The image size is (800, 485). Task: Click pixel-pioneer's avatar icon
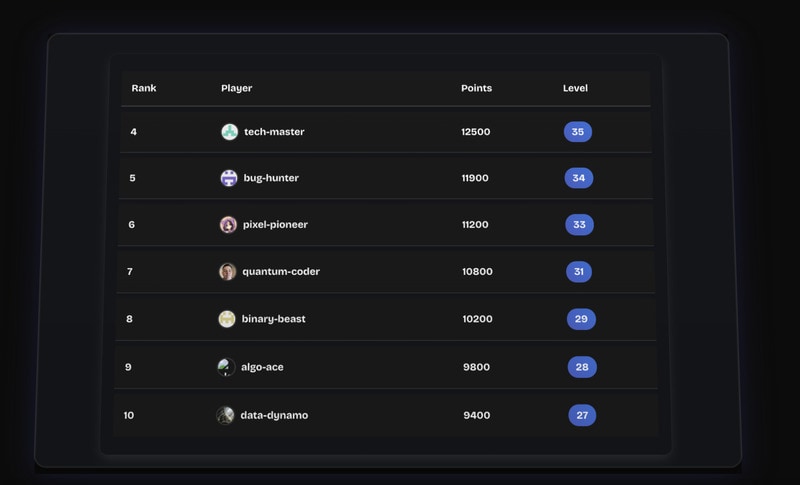point(228,225)
